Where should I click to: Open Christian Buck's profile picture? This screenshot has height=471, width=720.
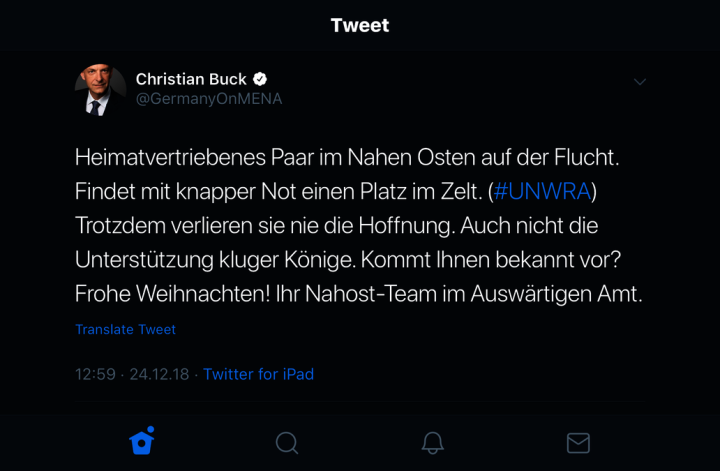[99, 90]
